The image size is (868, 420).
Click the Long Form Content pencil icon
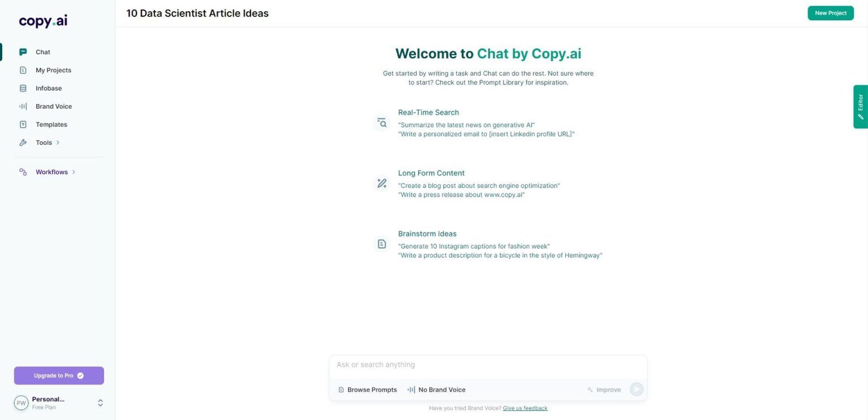[382, 183]
